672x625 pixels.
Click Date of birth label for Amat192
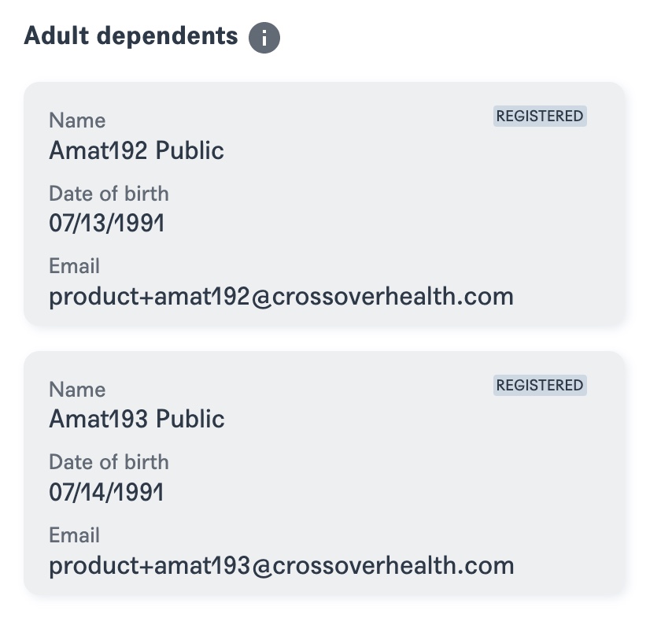click(109, 194)
